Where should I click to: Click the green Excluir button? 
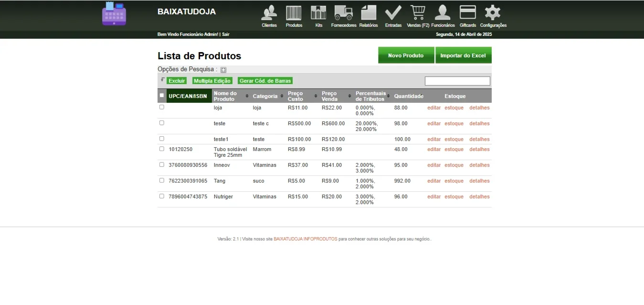coord(177,81)
